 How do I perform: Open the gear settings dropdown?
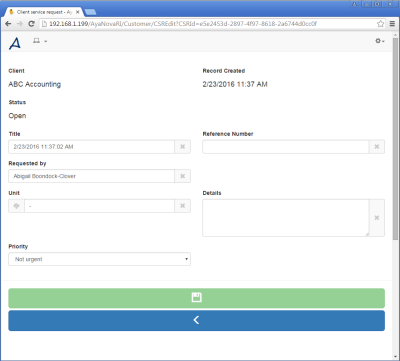pos(380,41)
